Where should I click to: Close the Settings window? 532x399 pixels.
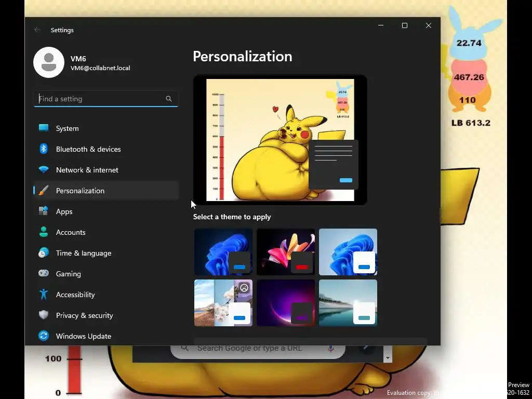coord(429,25)
